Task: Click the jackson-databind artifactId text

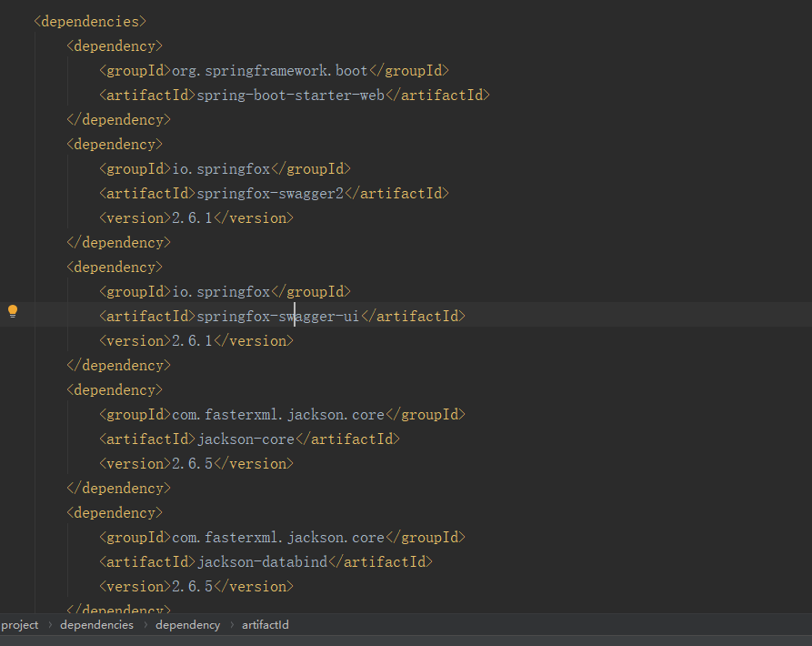Action: 262,561
